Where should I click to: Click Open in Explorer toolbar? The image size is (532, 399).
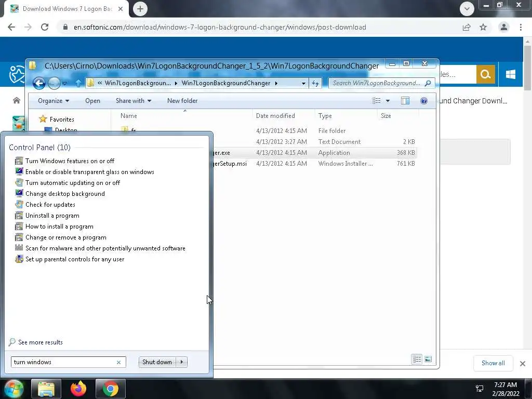click(92, 101)
